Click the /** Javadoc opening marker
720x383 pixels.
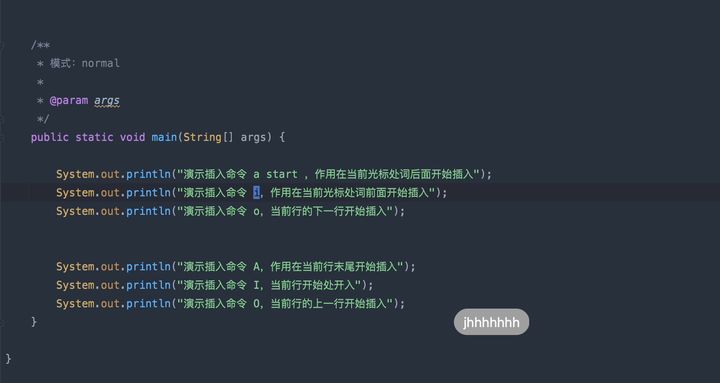pos(40,45)
